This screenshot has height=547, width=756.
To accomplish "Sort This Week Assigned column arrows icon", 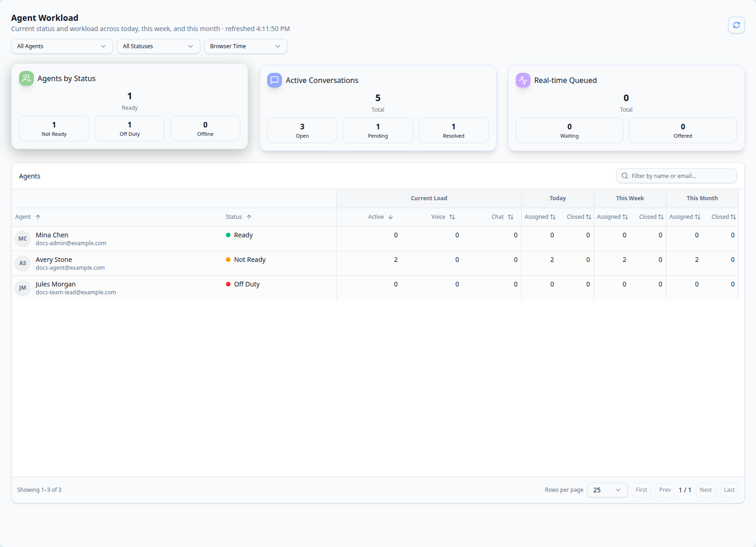I will pyautogui.click(x=625, y=217).
